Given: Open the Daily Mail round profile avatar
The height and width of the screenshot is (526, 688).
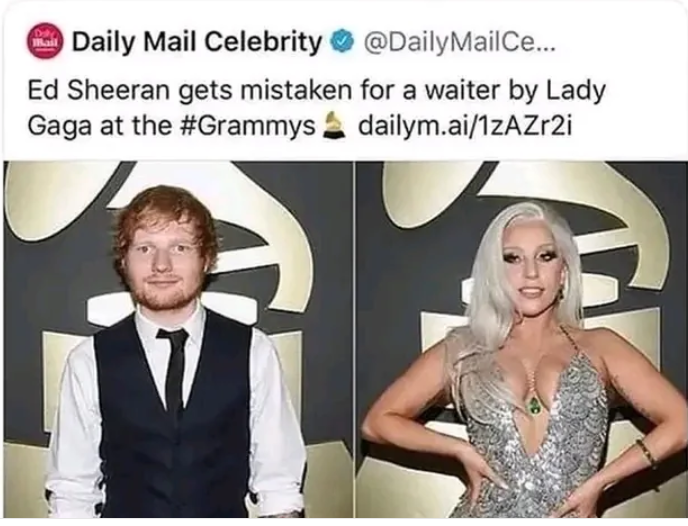Looking at the screenshot, I should pyautogui.click(x=45, y=42).
